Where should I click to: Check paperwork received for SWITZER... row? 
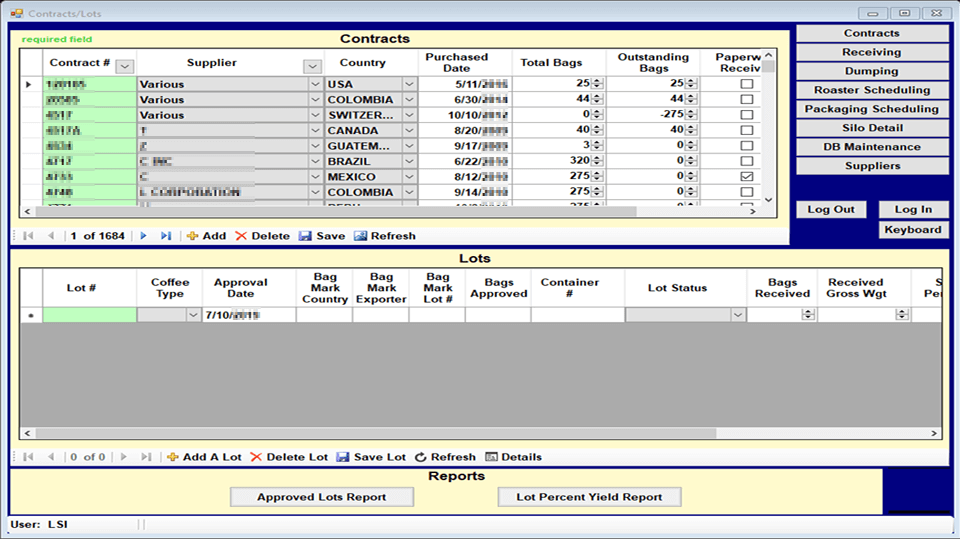[x=746, y=115]
